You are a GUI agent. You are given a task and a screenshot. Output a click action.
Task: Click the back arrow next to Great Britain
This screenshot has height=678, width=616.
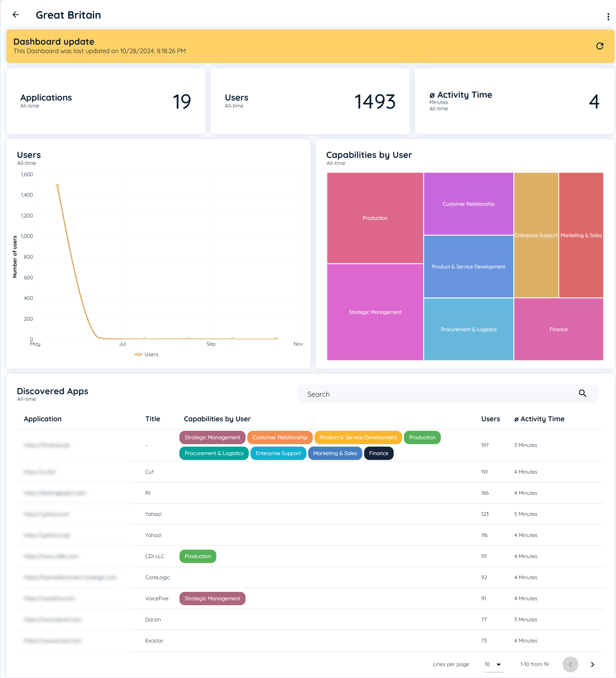[16, 15]
